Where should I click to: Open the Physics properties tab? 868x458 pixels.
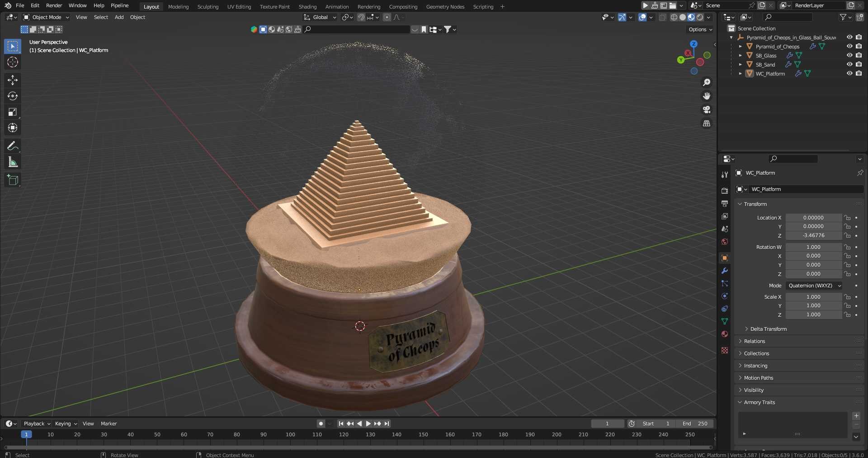point(725,296)
